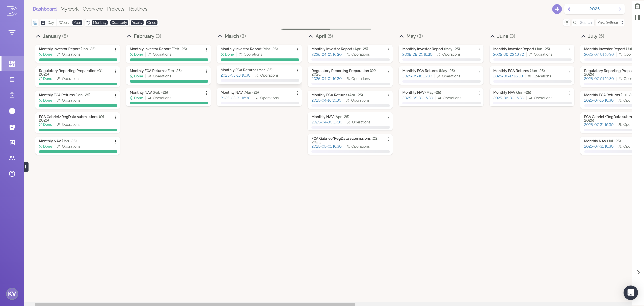Click the purple plus add button
Image resolution: width=644 pixels, height=306 pixels.
point(557,9)
